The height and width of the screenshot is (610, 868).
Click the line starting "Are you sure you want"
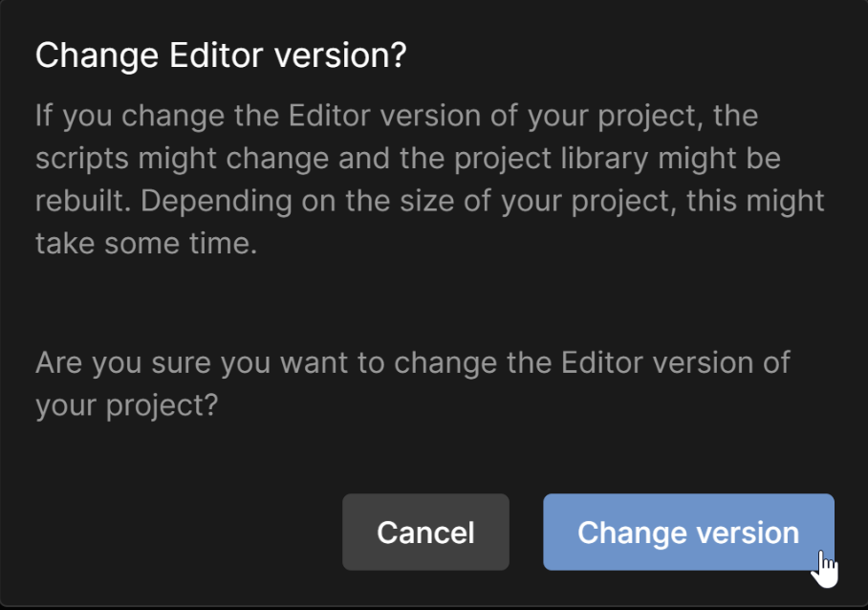coord(413,363)
